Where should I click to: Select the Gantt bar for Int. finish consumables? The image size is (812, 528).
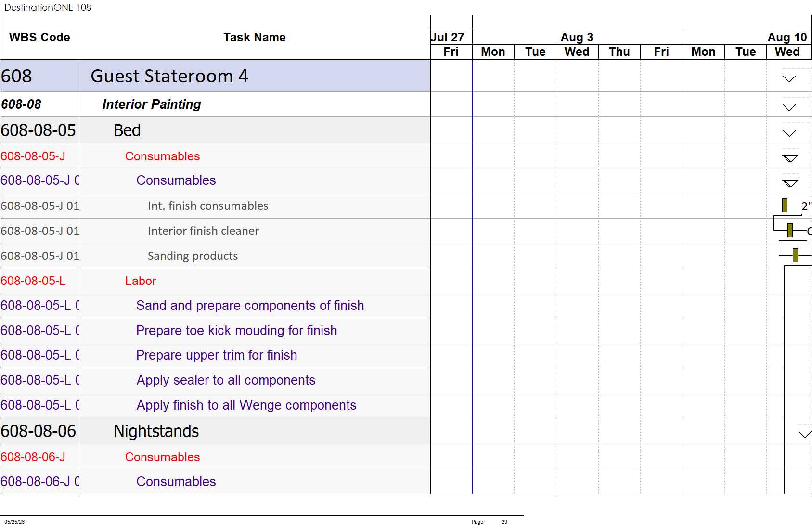pyautogui.click(x=785, y=206)
